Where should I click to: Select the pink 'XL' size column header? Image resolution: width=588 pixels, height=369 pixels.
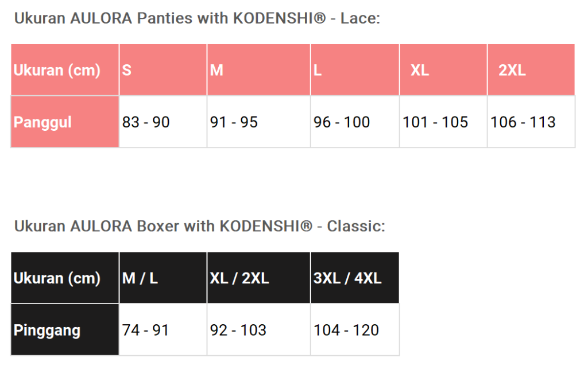coord(443,70)
